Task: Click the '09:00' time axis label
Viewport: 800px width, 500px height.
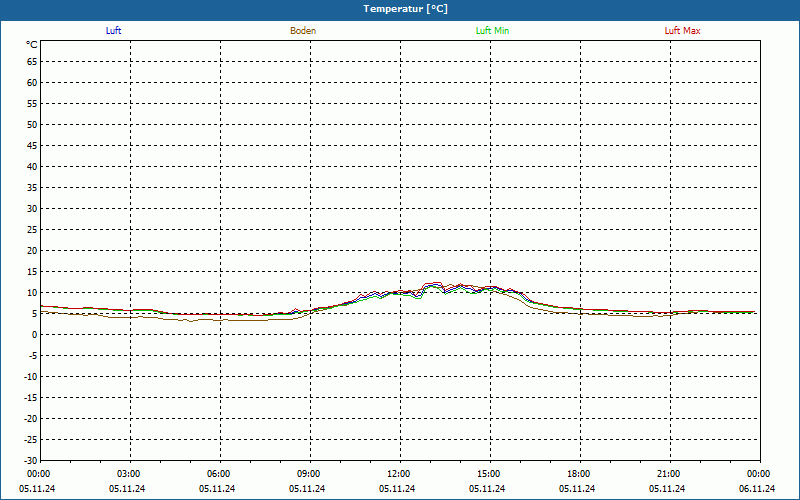Action: coord(309,474)
